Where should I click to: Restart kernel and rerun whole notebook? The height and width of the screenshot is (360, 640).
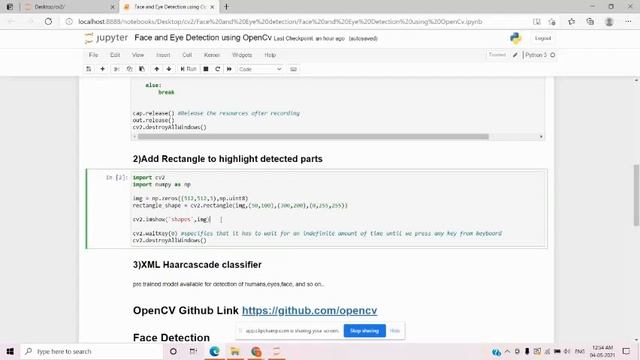click(229, 69)
